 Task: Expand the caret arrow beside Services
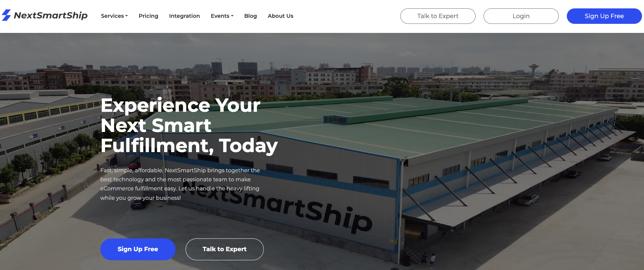pos(127,16)
